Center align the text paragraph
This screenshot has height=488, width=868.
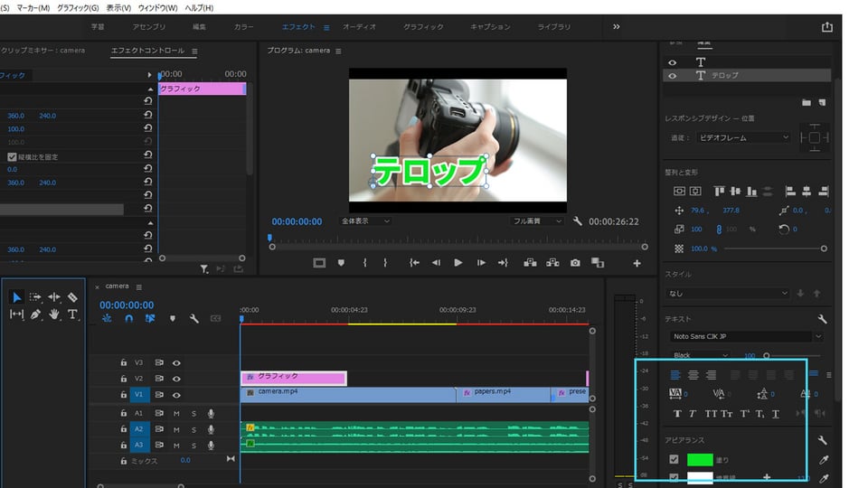tap(693, 374)
